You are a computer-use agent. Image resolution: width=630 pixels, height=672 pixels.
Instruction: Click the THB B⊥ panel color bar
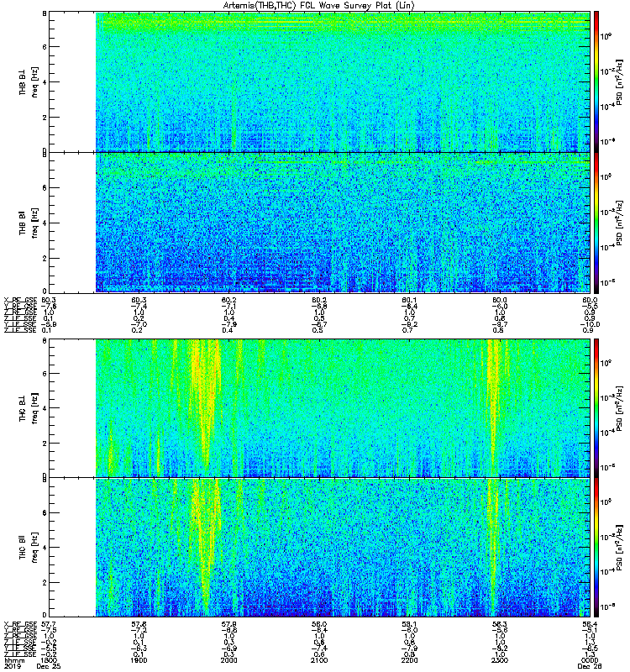pos(596,81)
